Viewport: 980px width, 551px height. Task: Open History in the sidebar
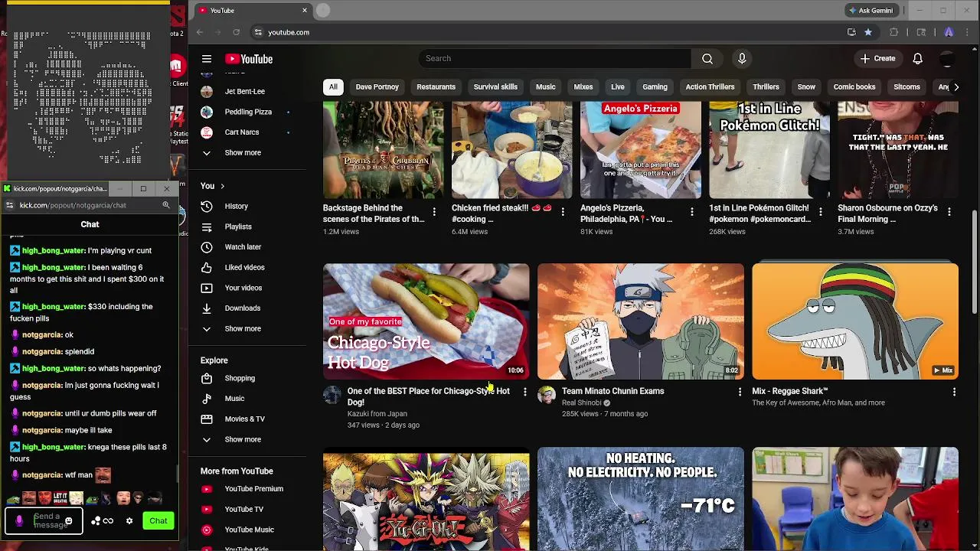236,206
